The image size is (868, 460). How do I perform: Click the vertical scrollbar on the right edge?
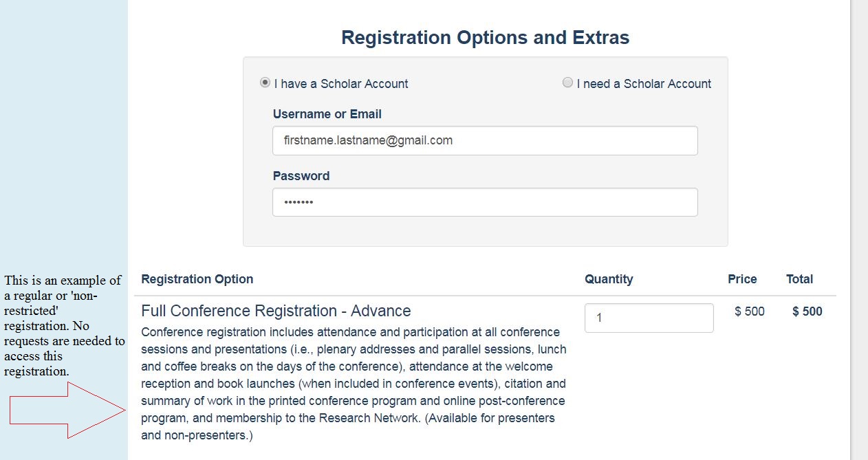(x=859, y=206)
